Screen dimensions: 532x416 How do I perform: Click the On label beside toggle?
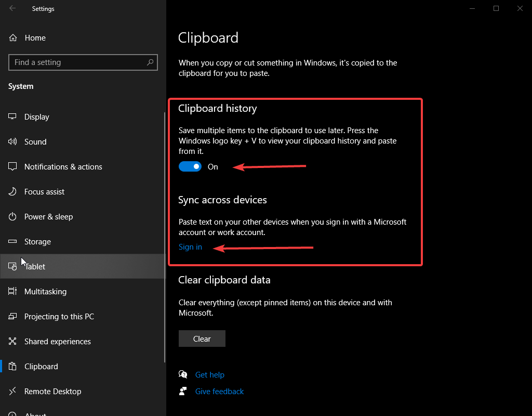[212, 167]
